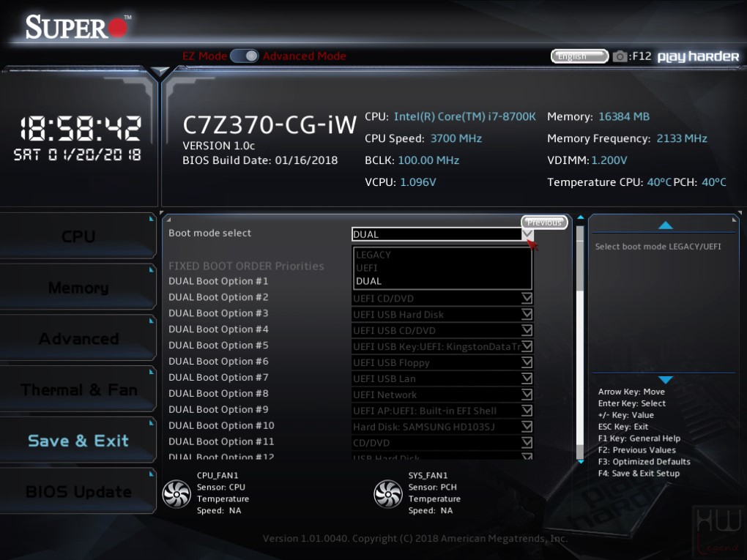Click the F3: Optimized Defaults hint
Image resolution: width=747 pixels, height=560 pixels.
644,461
